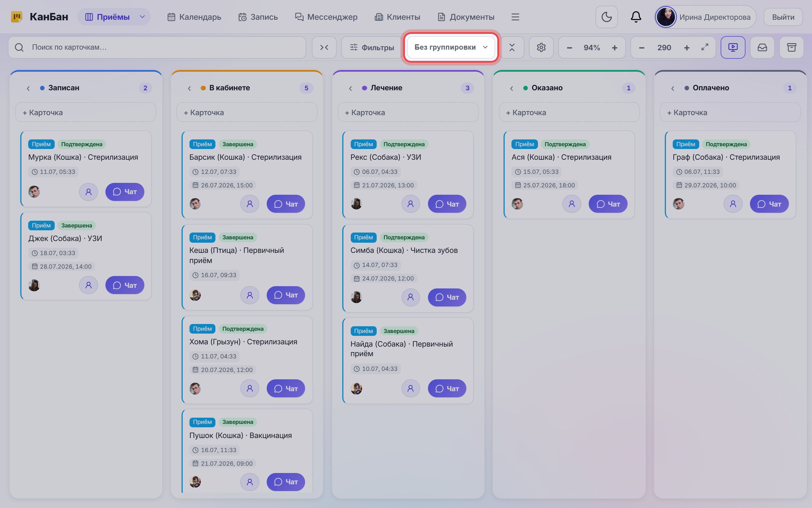Click the 94% zoom value
The width and height of the screenshot is (812, 508).
pos(592,48)
